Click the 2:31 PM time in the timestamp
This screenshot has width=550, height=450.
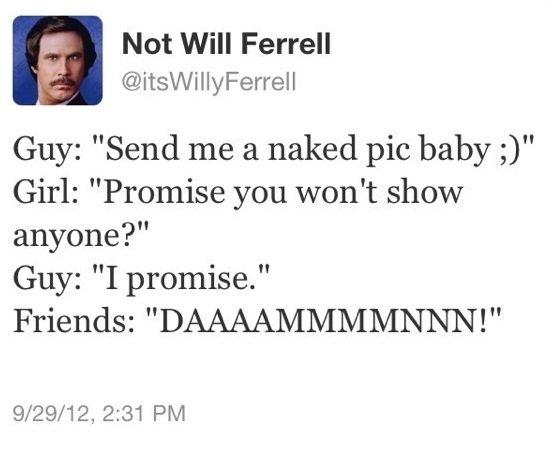point(144,413)
